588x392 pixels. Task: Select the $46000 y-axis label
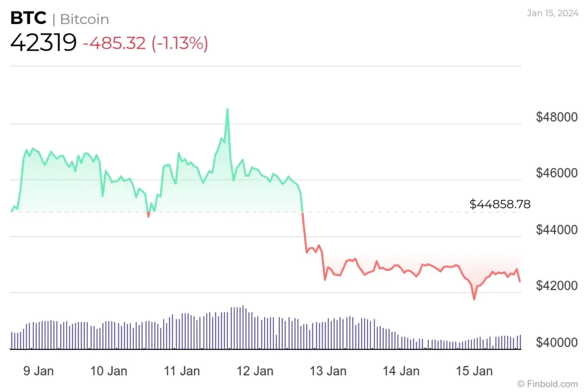tap(556, 173)
